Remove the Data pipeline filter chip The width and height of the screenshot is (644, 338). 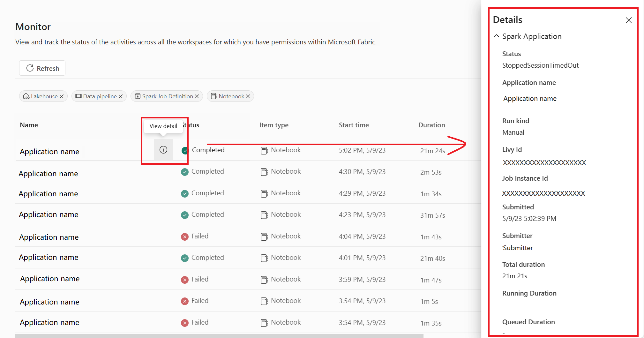pyautogui.click(x=121, y=96)
